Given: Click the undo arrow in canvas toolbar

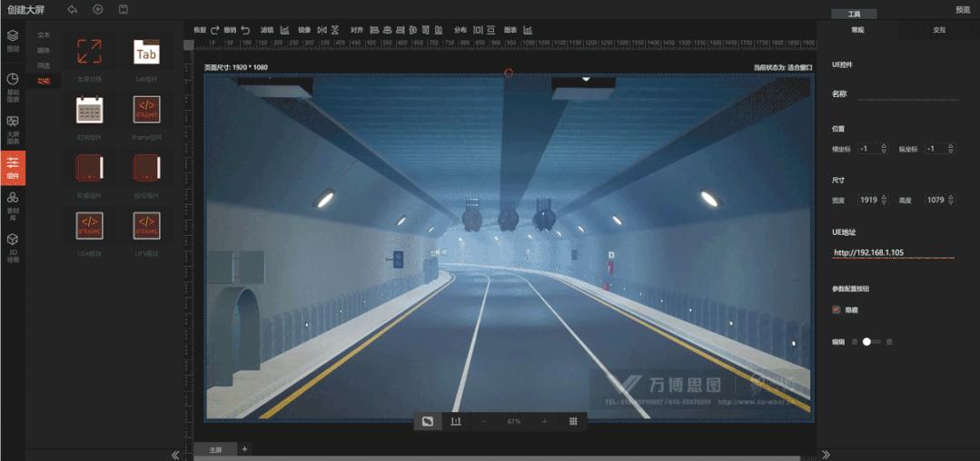Looking at the screenshot, I should click(245, 29).
